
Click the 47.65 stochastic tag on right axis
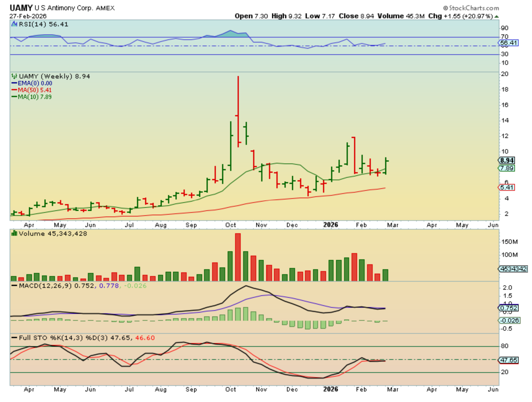pyautogui.click(x=508, y=360)
